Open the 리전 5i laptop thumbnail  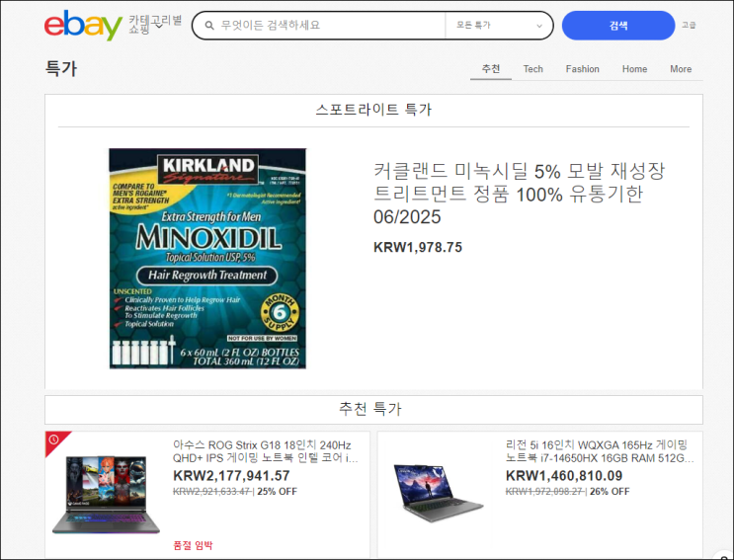coord(438,493)
